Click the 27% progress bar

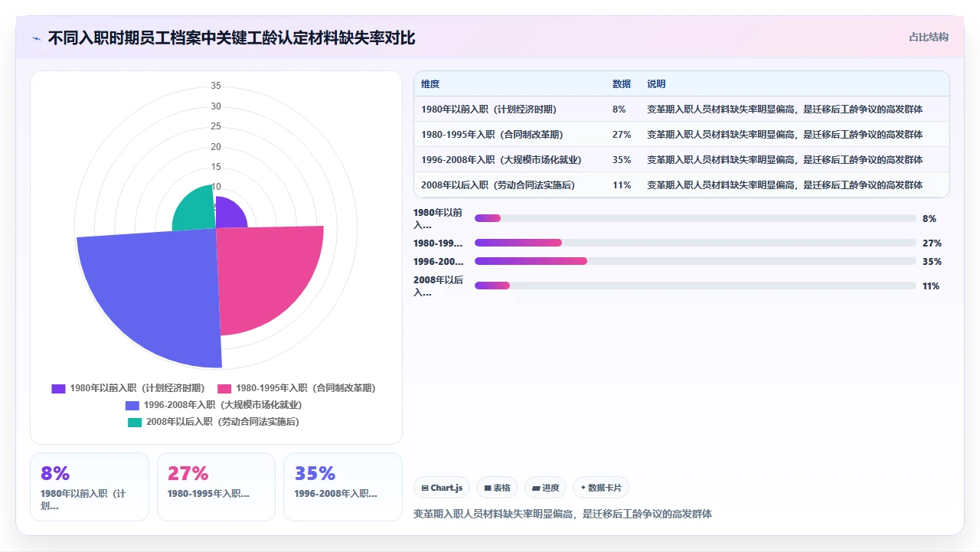pyautogui.click(x=695, y=243)
